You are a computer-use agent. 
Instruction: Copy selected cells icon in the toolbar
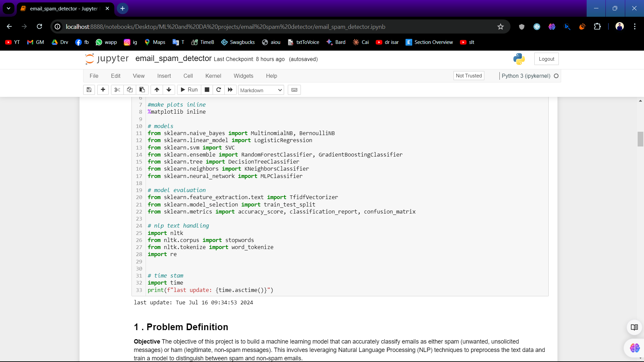(130, 90)
